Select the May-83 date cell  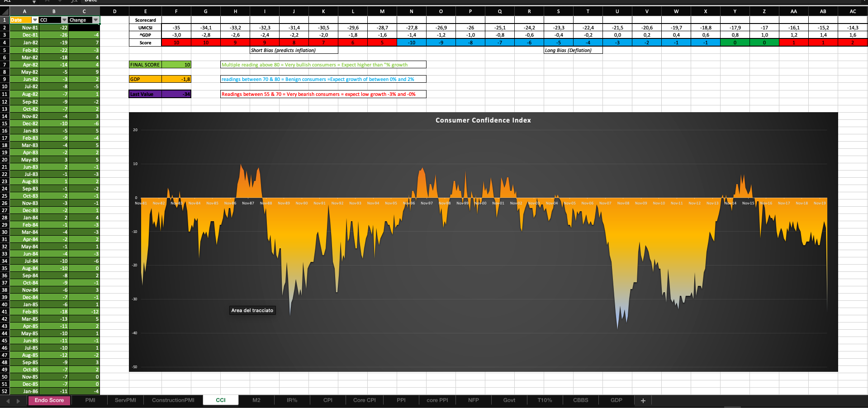point(24,160)
